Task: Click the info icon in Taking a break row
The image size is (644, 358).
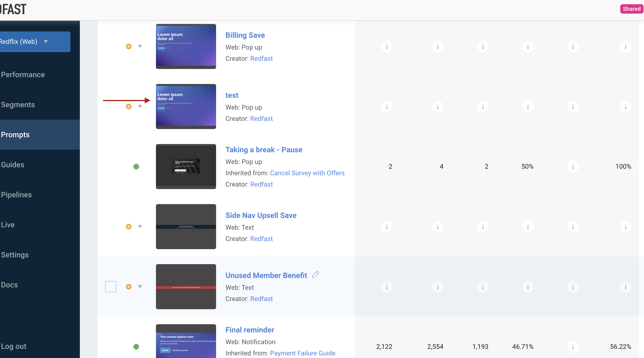Action: (573, 167)
